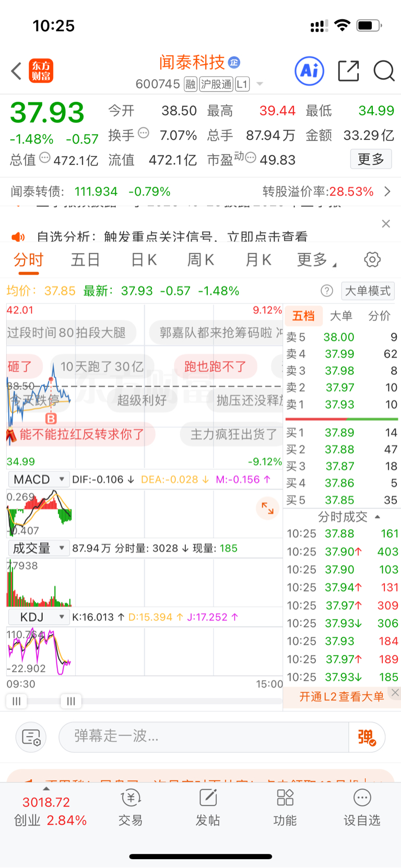Tap 设自选 add to watchlist
401x868 pixels.
pos(362,808)
